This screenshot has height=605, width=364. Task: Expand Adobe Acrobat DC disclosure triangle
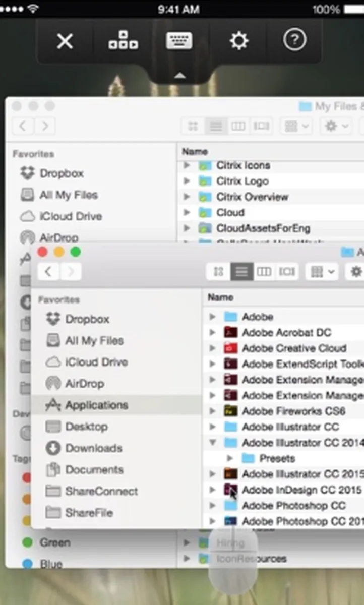(x=212, y=332)
